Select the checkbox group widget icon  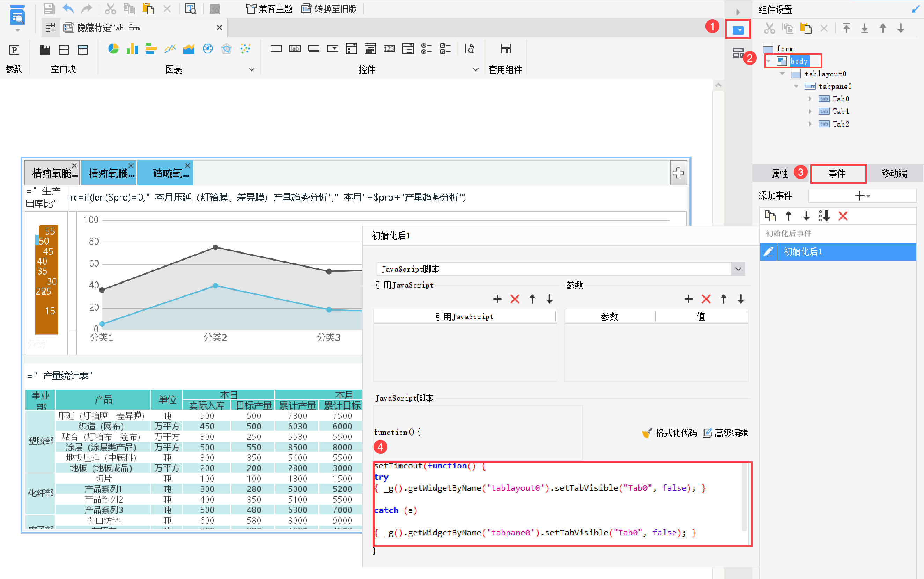445,48
